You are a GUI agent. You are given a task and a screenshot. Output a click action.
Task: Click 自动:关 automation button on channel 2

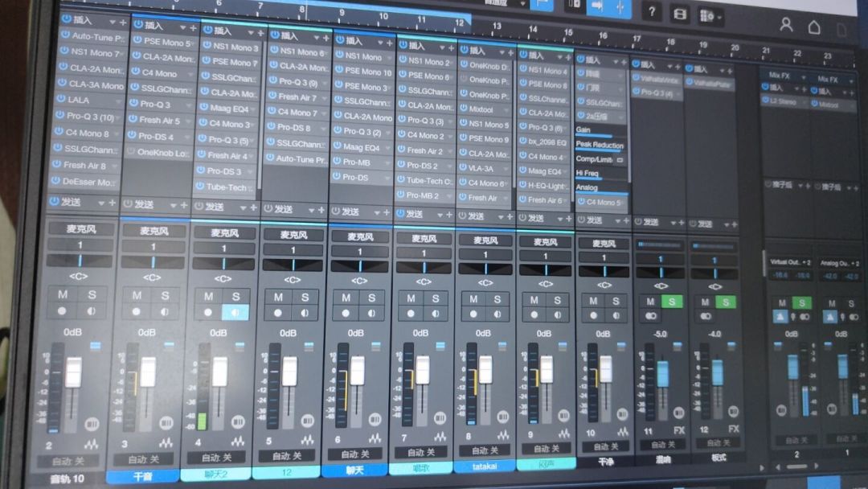[68, 461]
